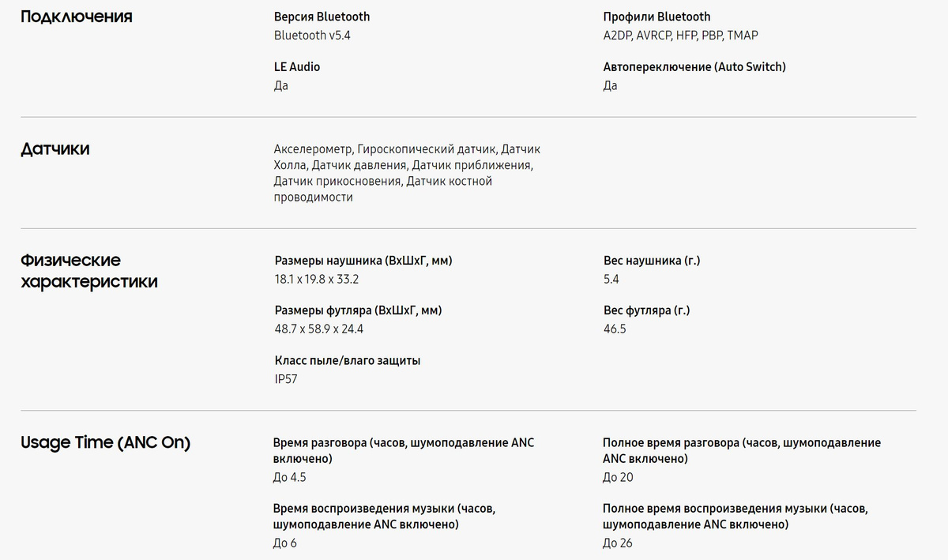Click the Класс пыле/влаго защиты label
Screen dimensions: 948x560
point(348,360)
